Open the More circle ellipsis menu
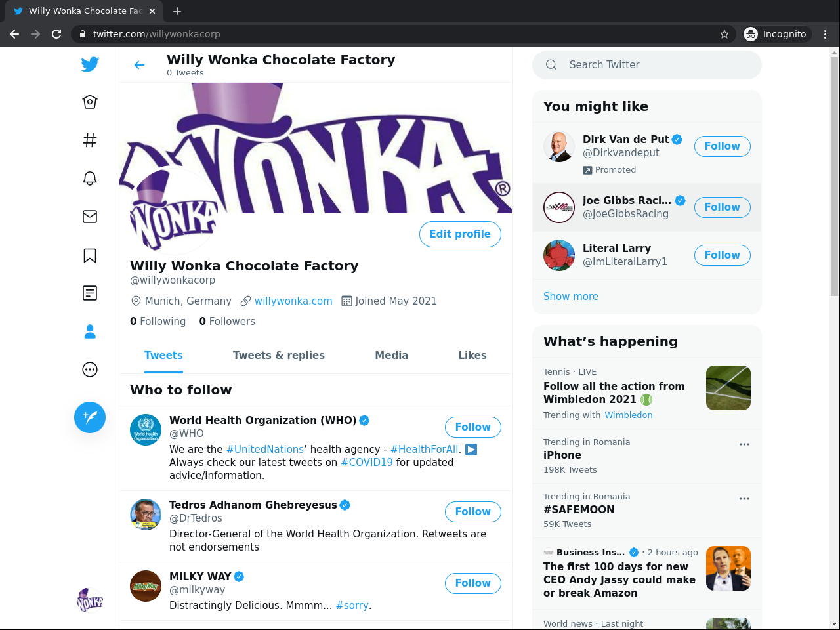Image resolution: width=840 pixels, height=630 pixels. pos(90,370)
